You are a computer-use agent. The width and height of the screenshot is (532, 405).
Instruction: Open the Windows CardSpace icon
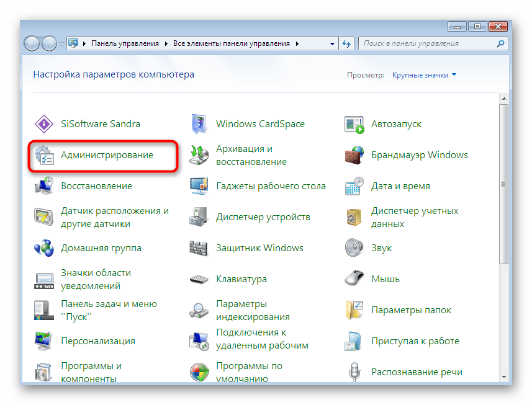pos(199,124)
